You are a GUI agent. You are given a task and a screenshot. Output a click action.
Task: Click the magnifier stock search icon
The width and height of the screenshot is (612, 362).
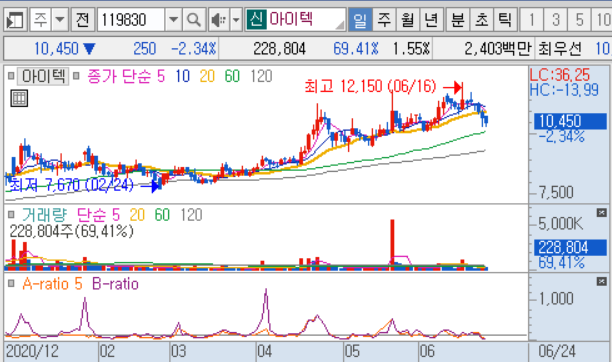(194, 20)
